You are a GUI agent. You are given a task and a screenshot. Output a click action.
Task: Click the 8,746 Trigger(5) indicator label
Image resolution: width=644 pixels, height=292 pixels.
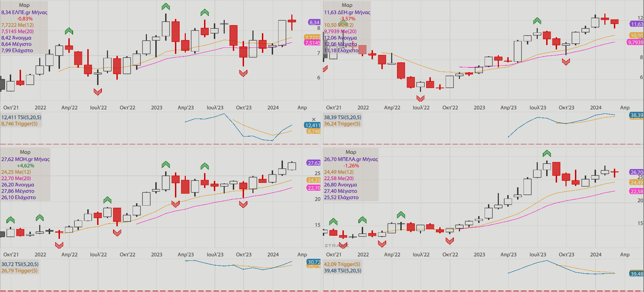[x=19, y=124]
